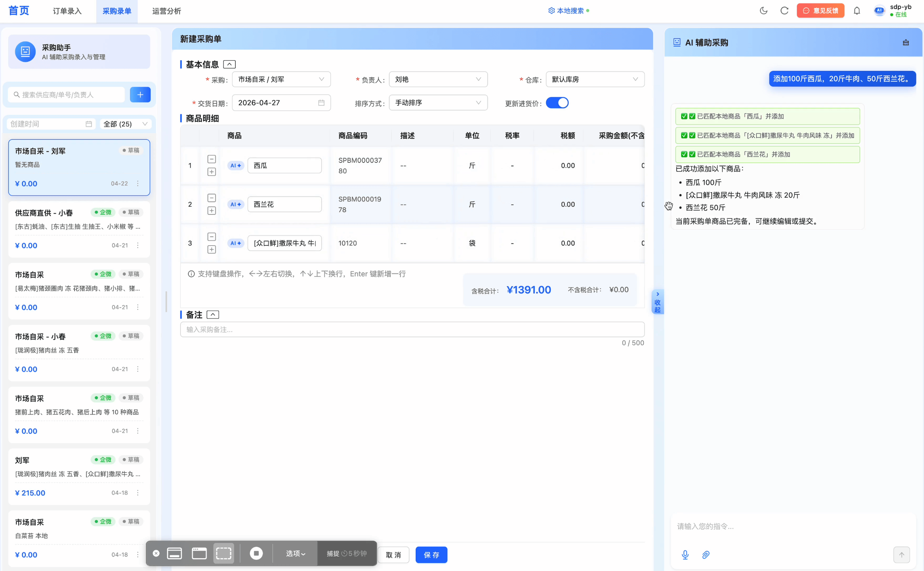Click 含税合计 amount ¥1391.00
The width and height of the screenshot is (924, 571).
(528, 290)
